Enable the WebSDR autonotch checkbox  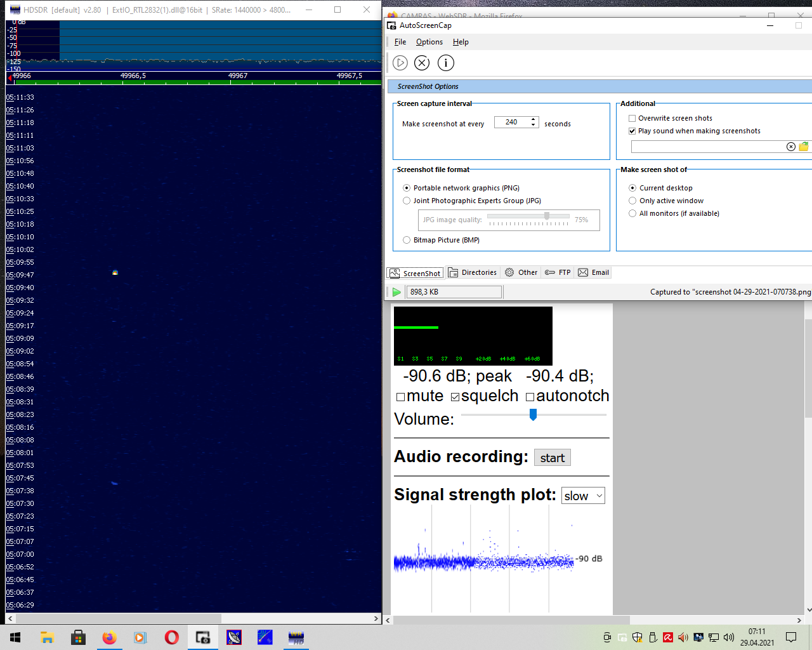(530, 397)
